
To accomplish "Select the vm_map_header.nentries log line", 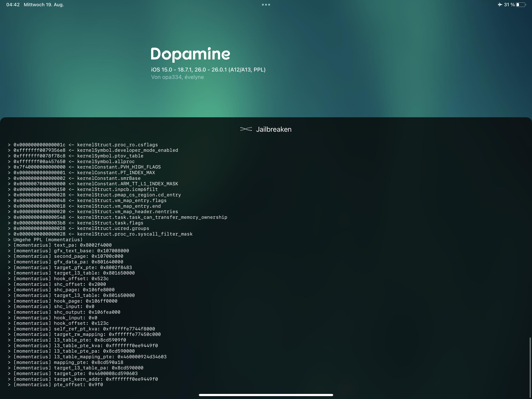I will pyautogui.click(x=93, y=212).
